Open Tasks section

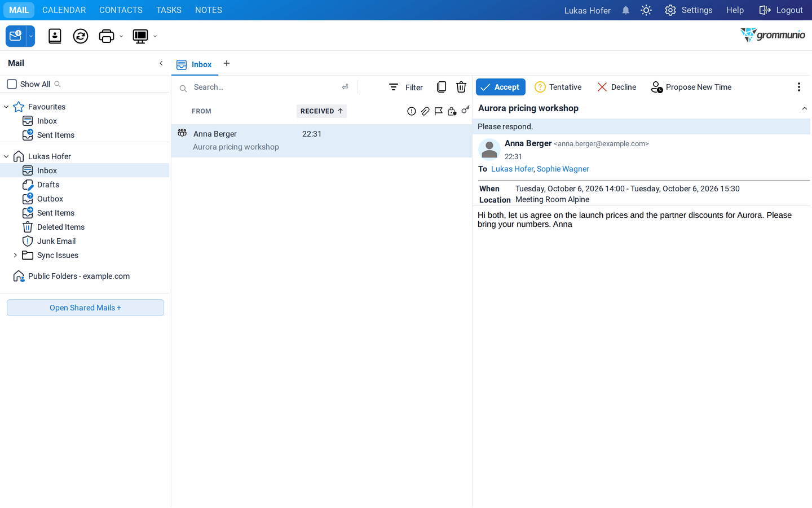click(169, 10)
